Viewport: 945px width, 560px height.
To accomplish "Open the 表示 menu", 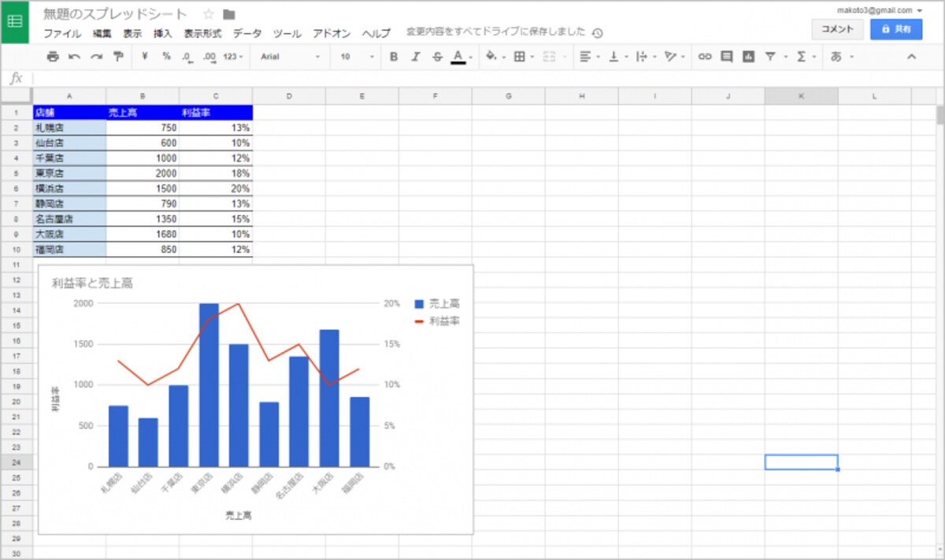I will click(x=132, y=33).
